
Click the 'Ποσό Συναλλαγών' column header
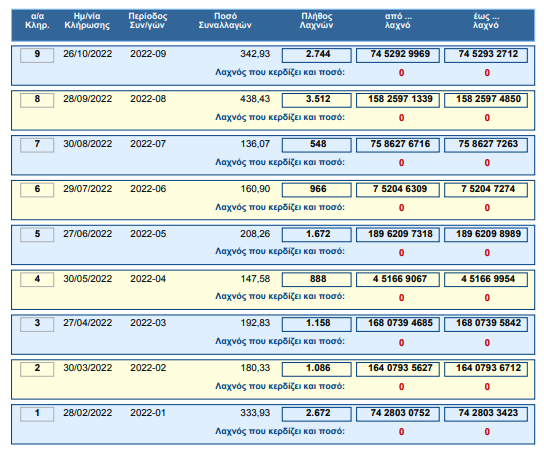225,21
